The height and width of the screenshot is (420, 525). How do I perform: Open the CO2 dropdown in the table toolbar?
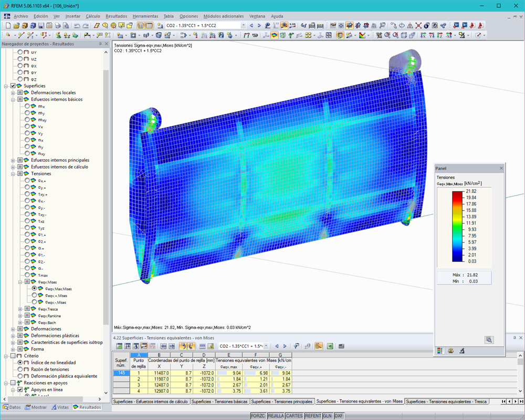point(266,346)
